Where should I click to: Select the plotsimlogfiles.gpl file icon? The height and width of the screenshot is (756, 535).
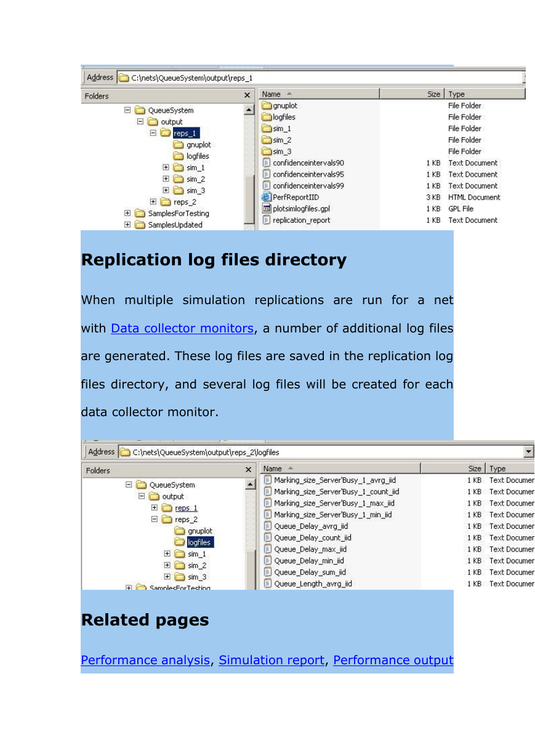[x=267, y=209]
